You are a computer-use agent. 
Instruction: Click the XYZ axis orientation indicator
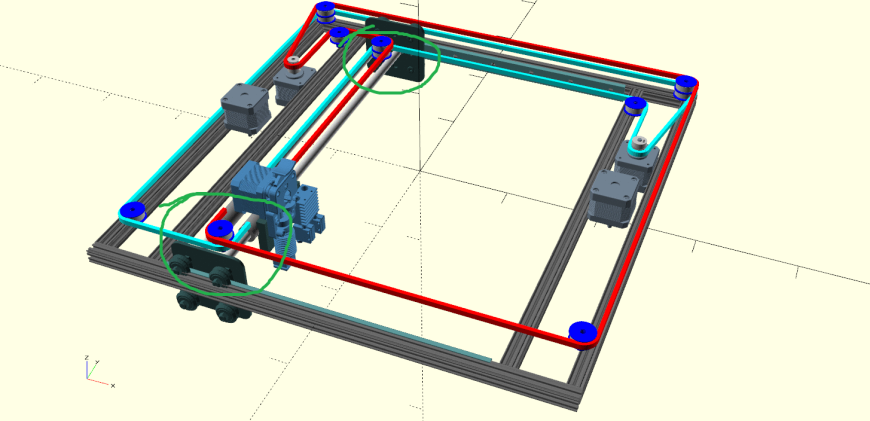coord(99,371)
